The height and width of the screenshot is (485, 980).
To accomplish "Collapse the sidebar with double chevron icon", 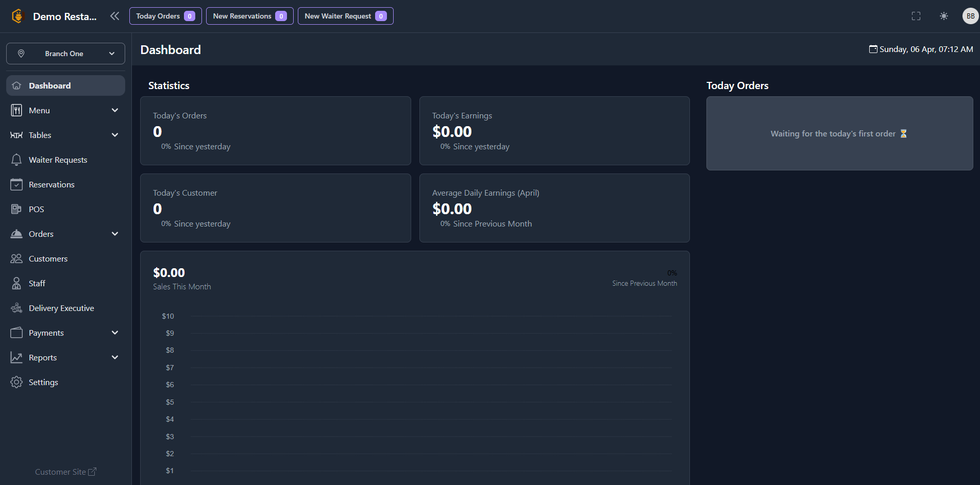I will (114, 16).
